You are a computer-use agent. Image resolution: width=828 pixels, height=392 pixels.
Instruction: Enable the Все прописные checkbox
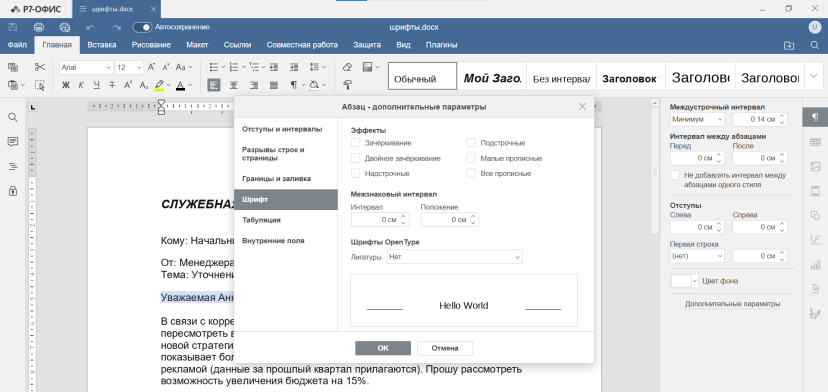[471, 173]
